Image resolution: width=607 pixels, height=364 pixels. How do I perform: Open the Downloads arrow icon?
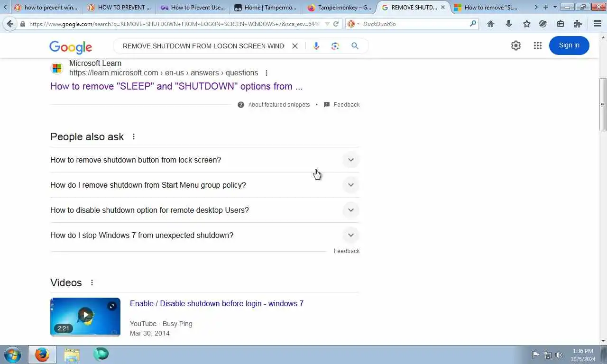(509, 24)
